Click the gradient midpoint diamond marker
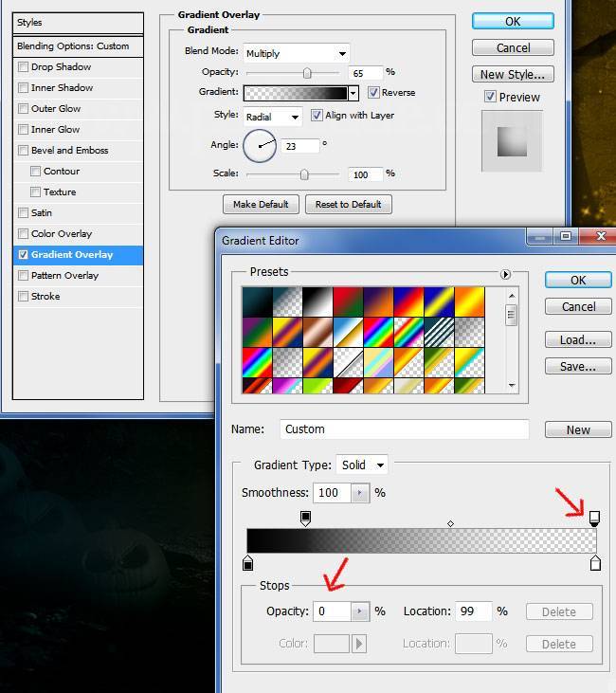This screenshot has width=616, height=693. 450,523
